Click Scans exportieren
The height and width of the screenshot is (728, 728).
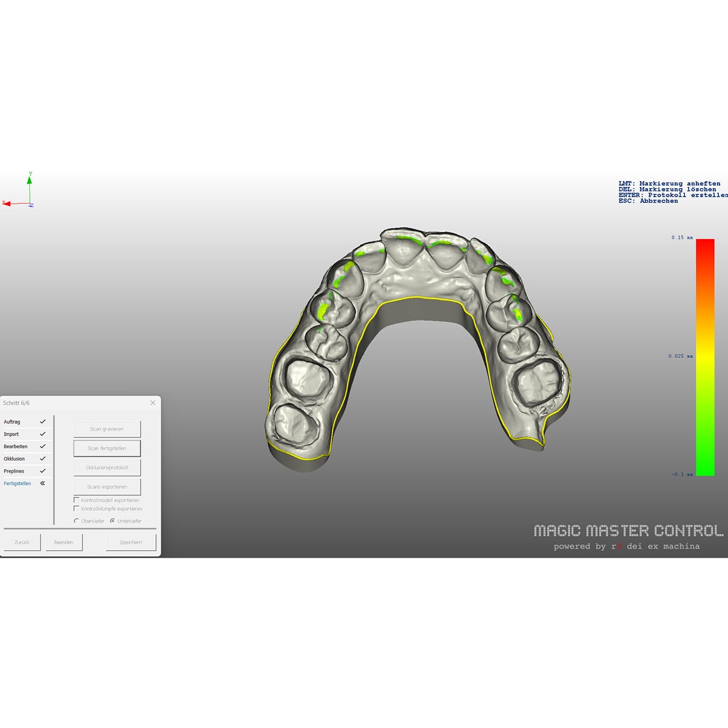[107, 487]
